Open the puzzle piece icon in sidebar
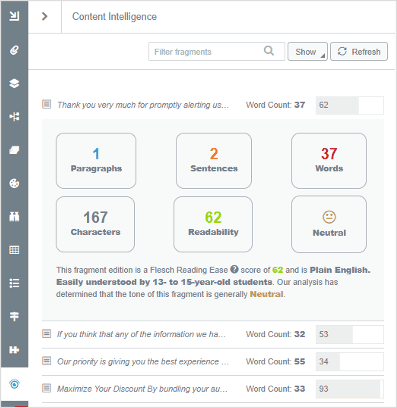Image resolution: width=397 pixels, height=408 pixels. pos(14,350)
